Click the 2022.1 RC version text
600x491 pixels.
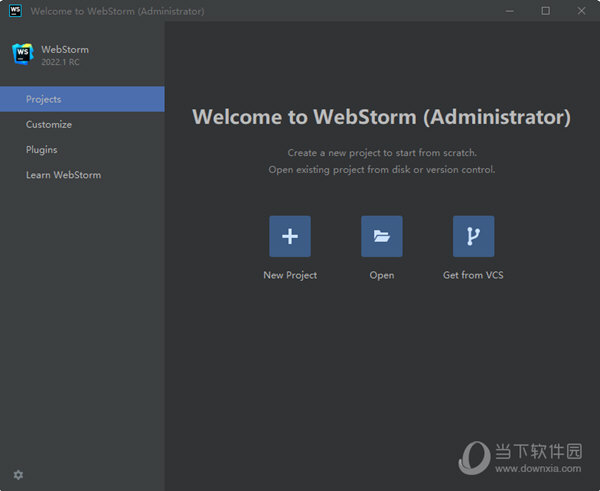[x=60, y=62]
